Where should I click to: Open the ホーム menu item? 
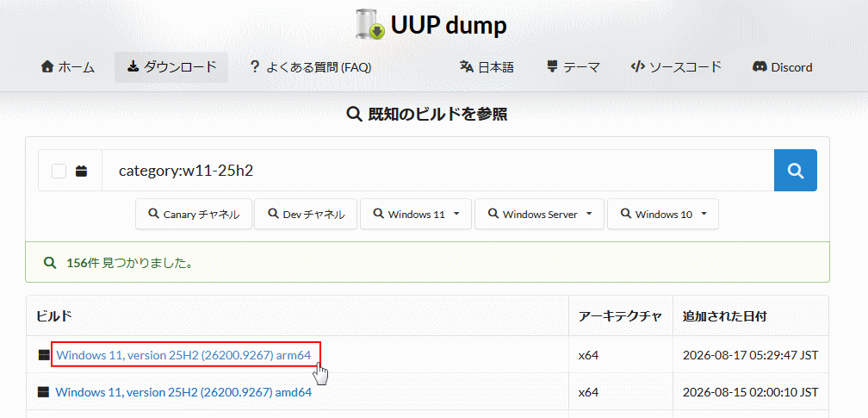68,67
